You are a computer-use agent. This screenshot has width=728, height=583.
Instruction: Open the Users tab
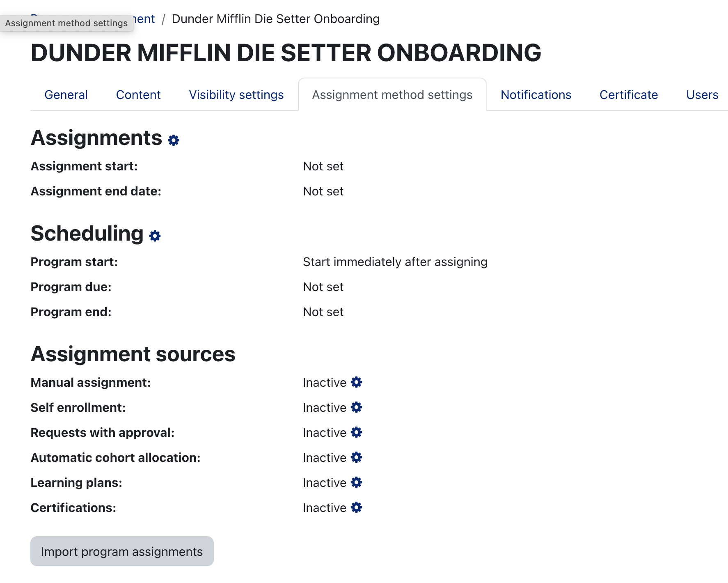702,95
